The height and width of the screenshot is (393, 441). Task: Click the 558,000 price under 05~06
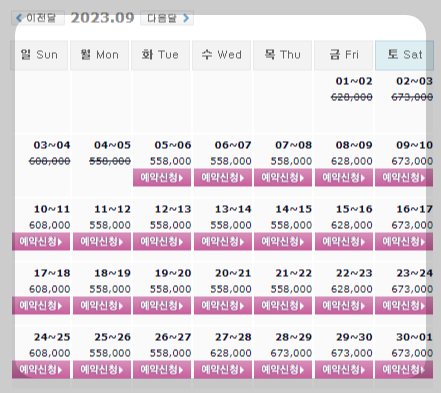click(x=170, y=161)
